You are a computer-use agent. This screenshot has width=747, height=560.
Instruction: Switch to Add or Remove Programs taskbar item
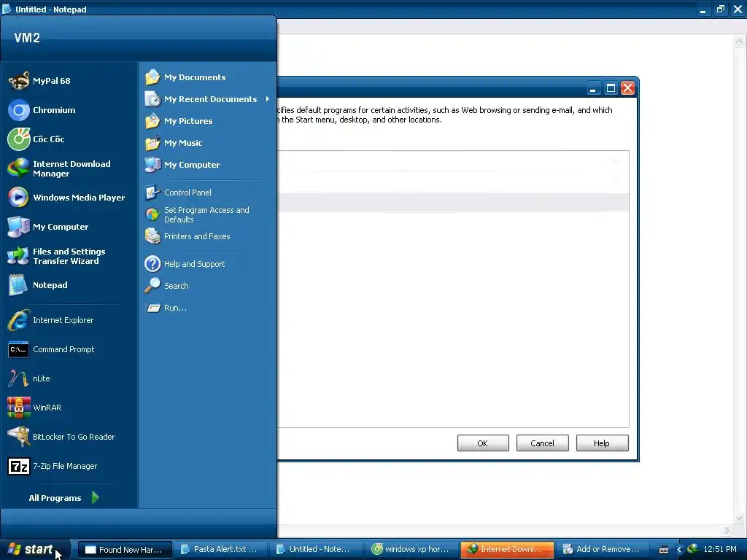(x=603, y=550)
